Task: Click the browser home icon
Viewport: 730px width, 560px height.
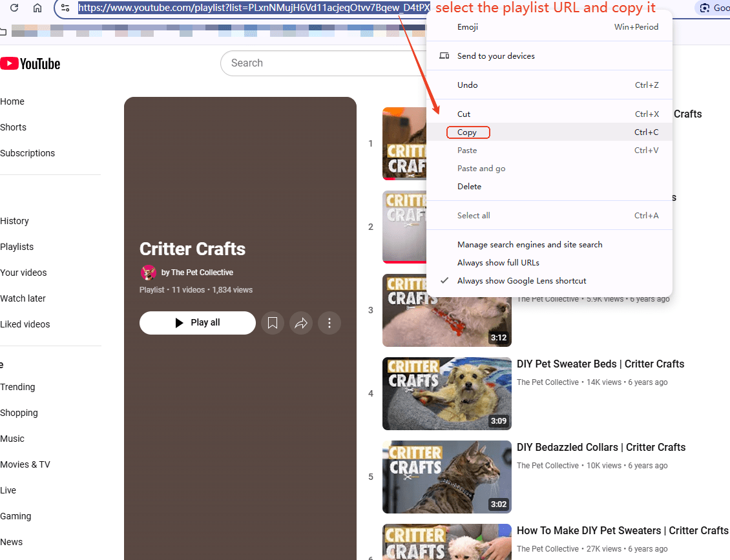Action: tap(37, 8)
